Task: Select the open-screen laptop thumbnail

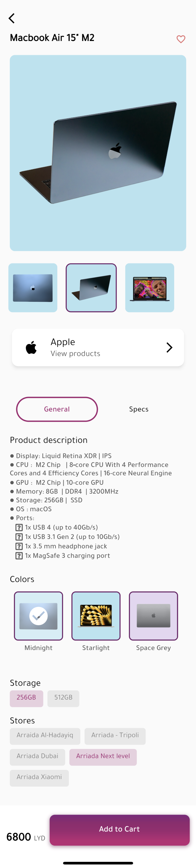Action: coord(150,288)
